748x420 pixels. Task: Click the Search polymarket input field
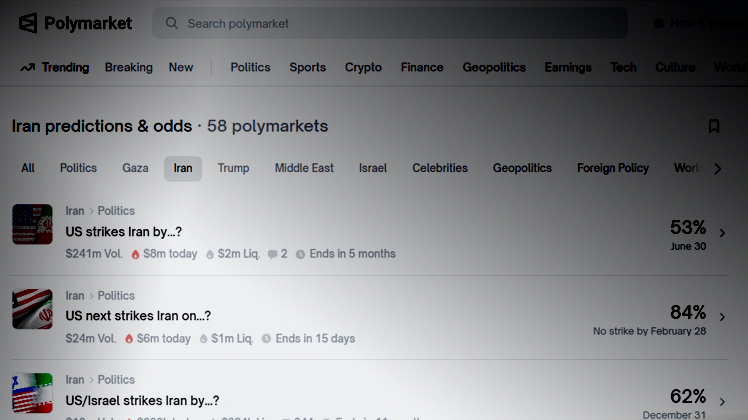pyautogui.click(x=400, y=23)
